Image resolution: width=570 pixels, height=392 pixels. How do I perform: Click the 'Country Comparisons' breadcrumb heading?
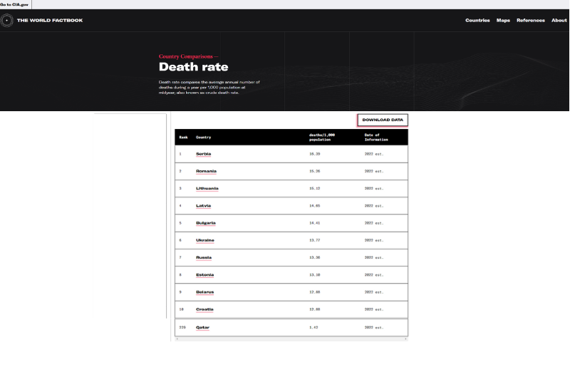click(188, 56)
